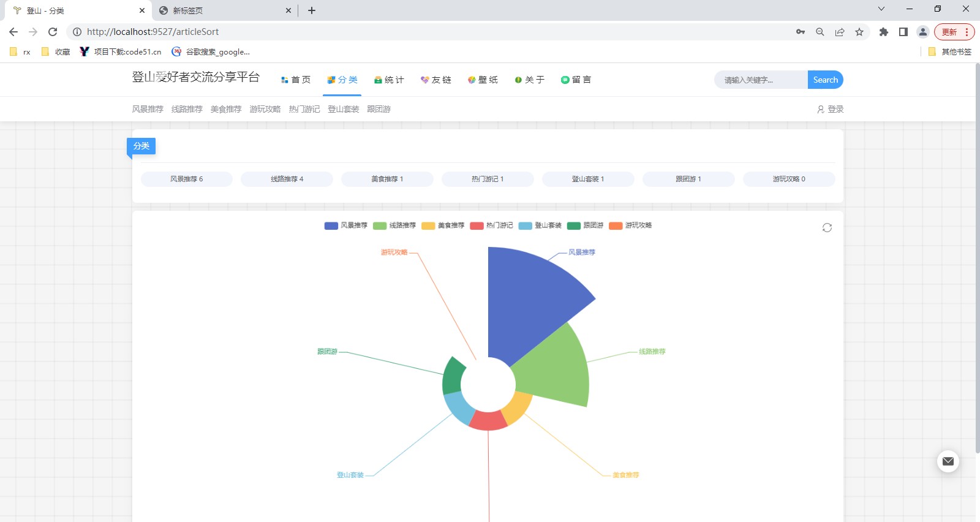Toggle 游玩攻略 orange legend item
Image resolution: width=980 pixels, height=522 pixels.
point(630,225)
